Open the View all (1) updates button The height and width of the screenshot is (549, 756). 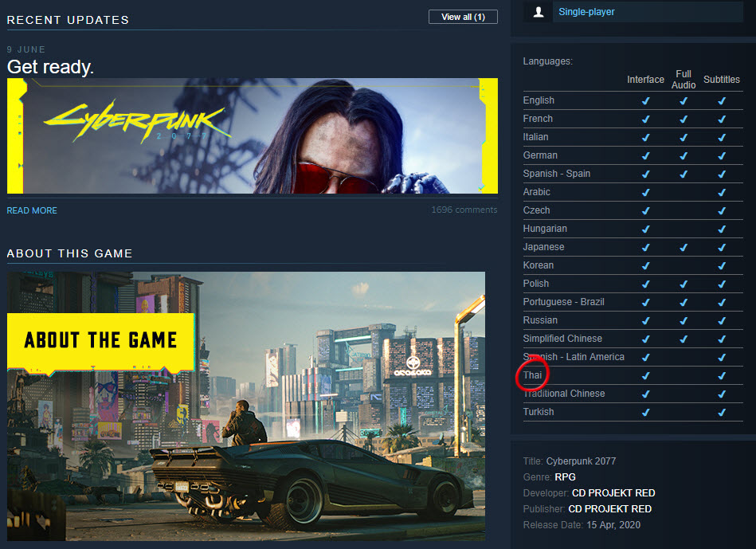463,17
